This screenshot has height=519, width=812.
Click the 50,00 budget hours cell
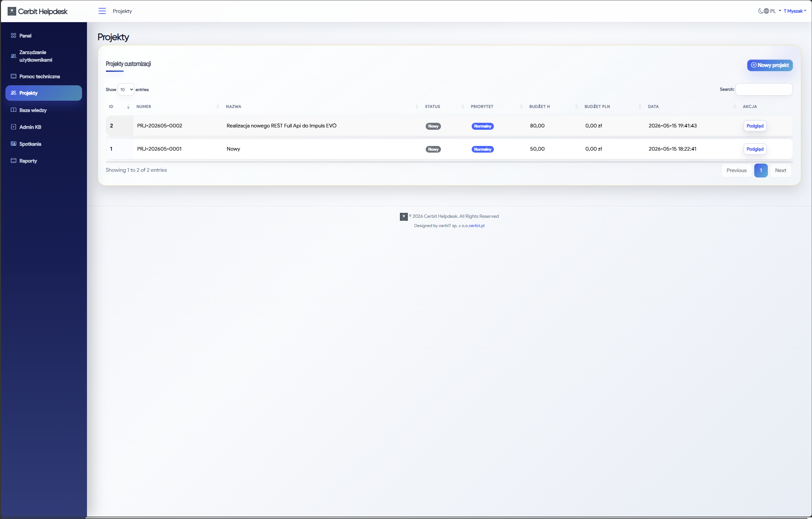(537, 149)
